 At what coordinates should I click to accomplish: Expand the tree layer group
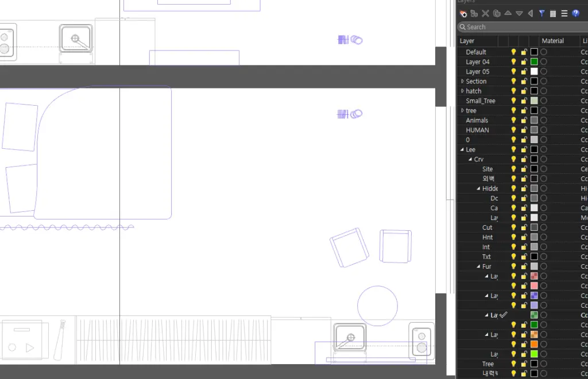[x=462, y=111]
